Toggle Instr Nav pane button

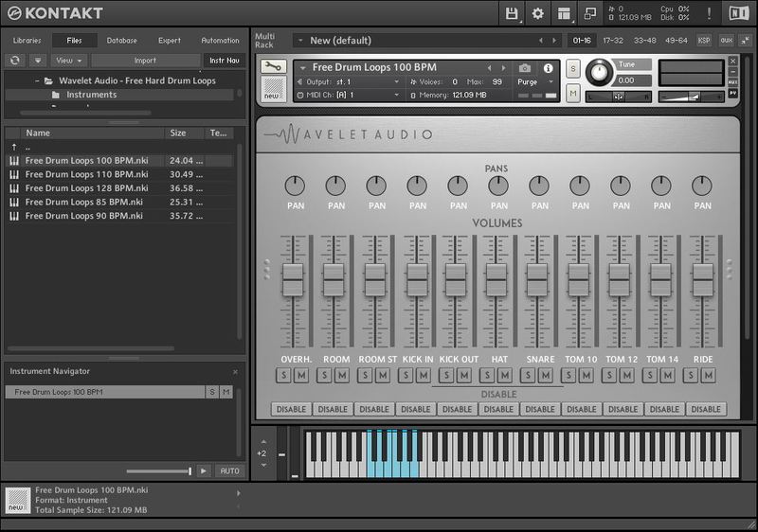pos(225,60)
